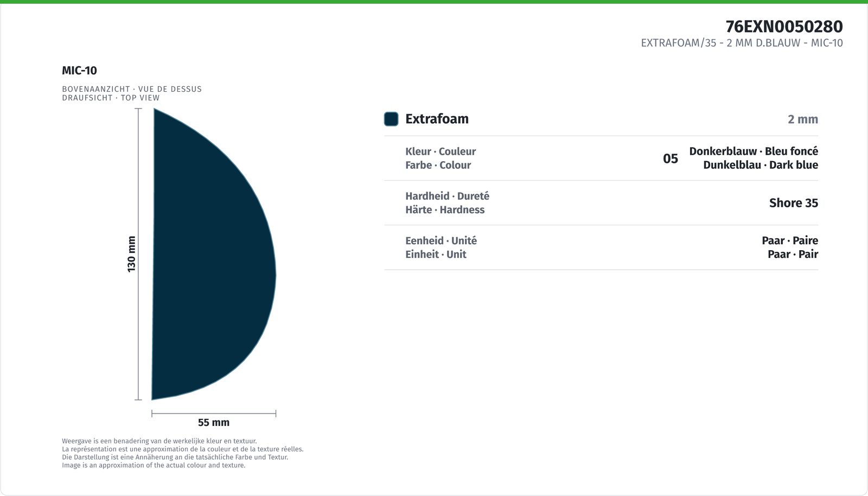Click the English disclaimer Image is an approximation
This screenshot has width=868, height=496.
point(154,465)
